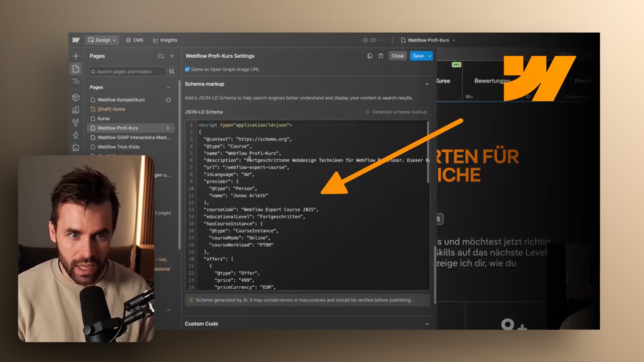Uncheck Same as Open Graph Image URL
644x362 pixels.
point(187,69)
